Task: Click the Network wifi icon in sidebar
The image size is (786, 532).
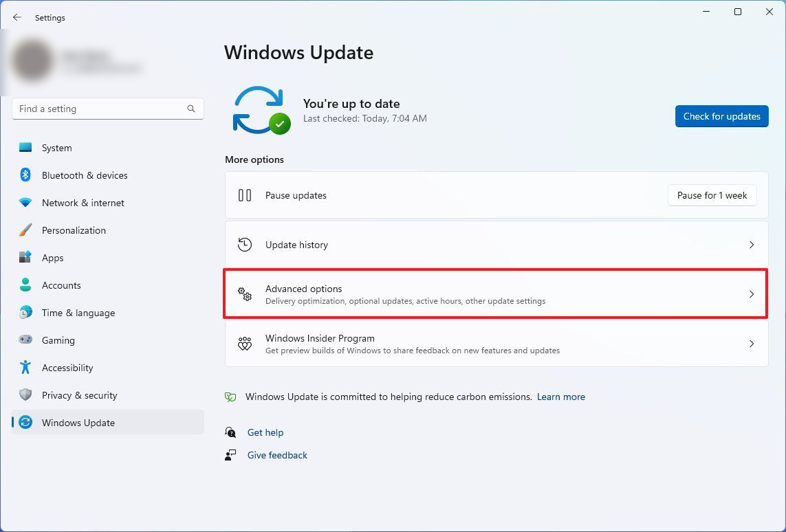Action: (25, 202)
